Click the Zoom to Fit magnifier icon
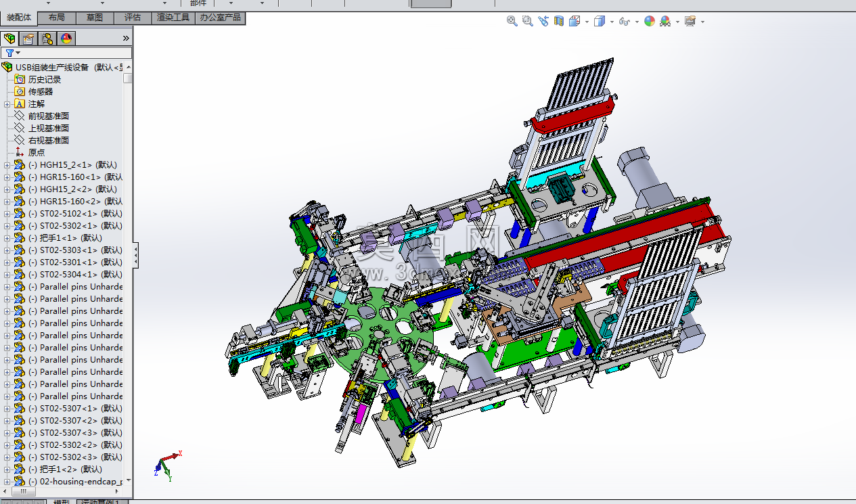Screen dimensions: 856x504 point(512,21)
